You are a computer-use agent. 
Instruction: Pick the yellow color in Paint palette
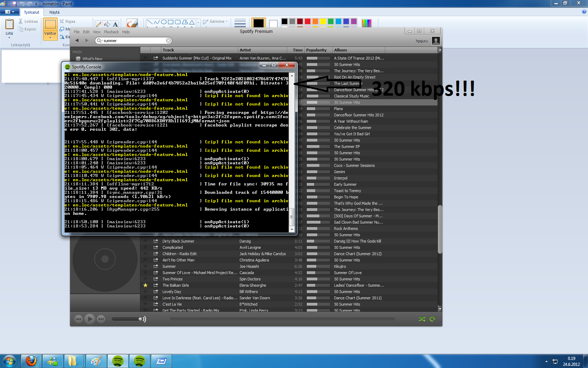[x=323, y=21]
